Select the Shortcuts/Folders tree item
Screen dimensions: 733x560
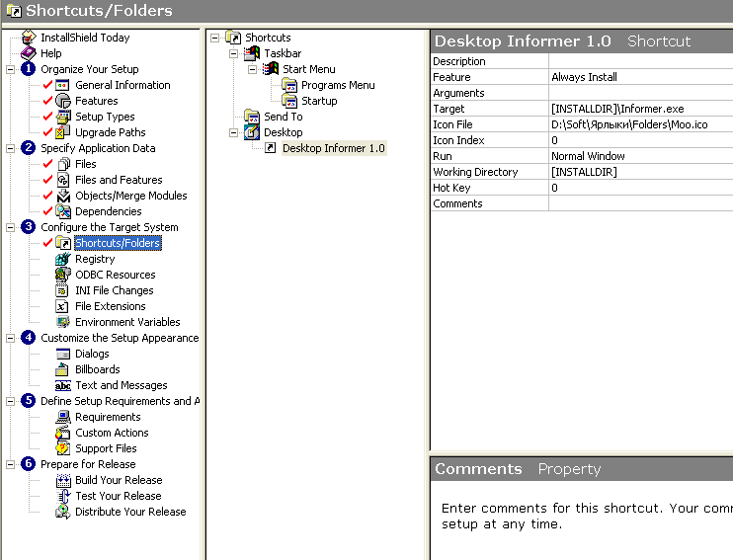coord(118,243)
